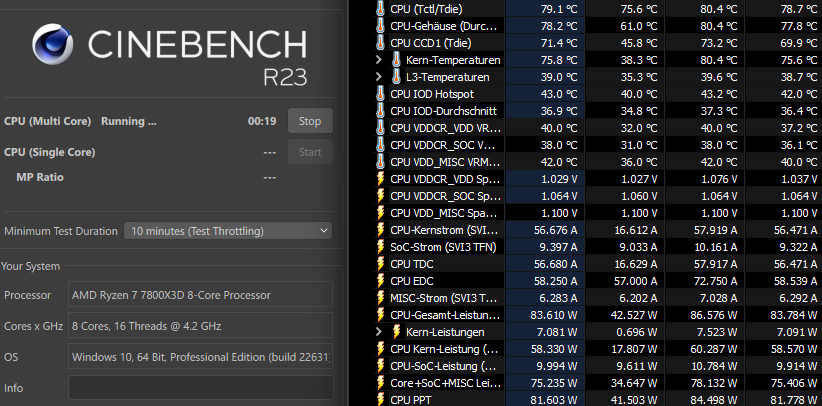Image resolution: width=822 pixels, height=406 pixels.
Task: Click the MP Ratio label
Action: click(x=40, y=177)
